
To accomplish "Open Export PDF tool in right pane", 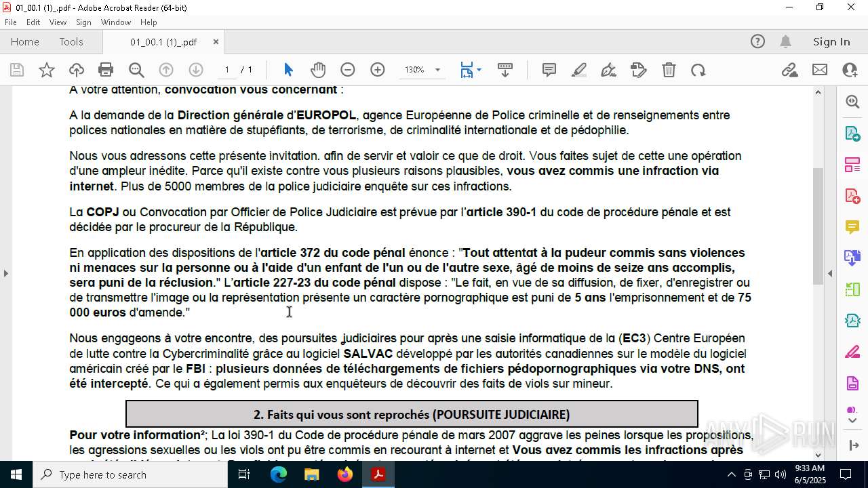I will (852, 133).
